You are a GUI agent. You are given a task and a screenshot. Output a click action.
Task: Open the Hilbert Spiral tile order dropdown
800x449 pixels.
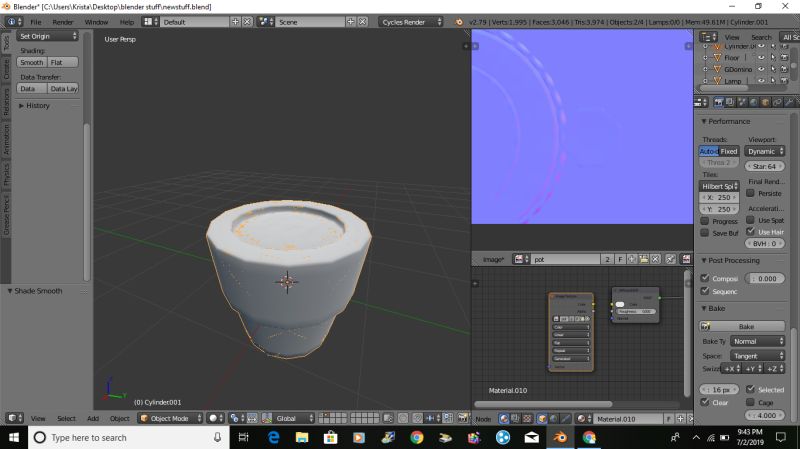(x=719, y=186)
